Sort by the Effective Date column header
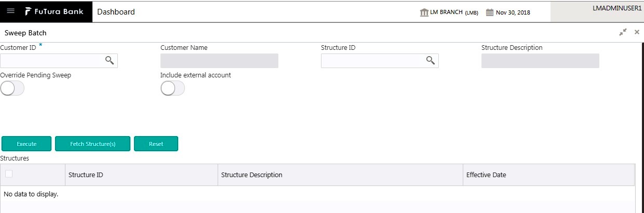The height and width of the screenshot is (213, 644). click(486, 175)
